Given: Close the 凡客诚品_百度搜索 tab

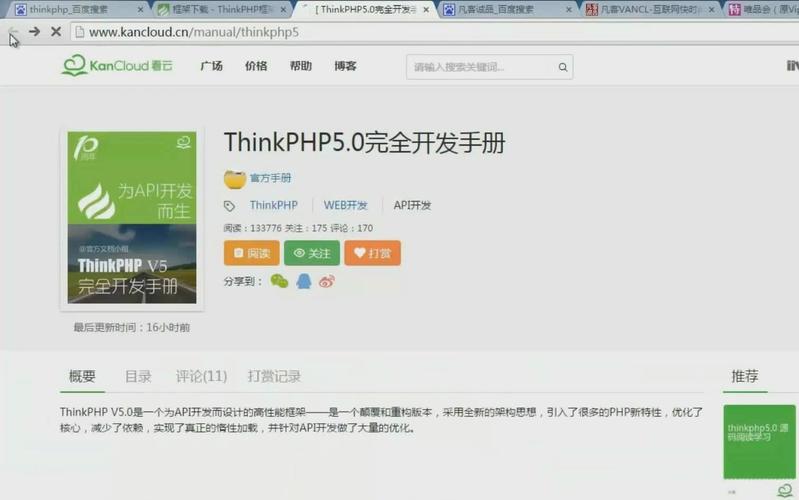Looking at the screenshot, I should coord(569,10).
